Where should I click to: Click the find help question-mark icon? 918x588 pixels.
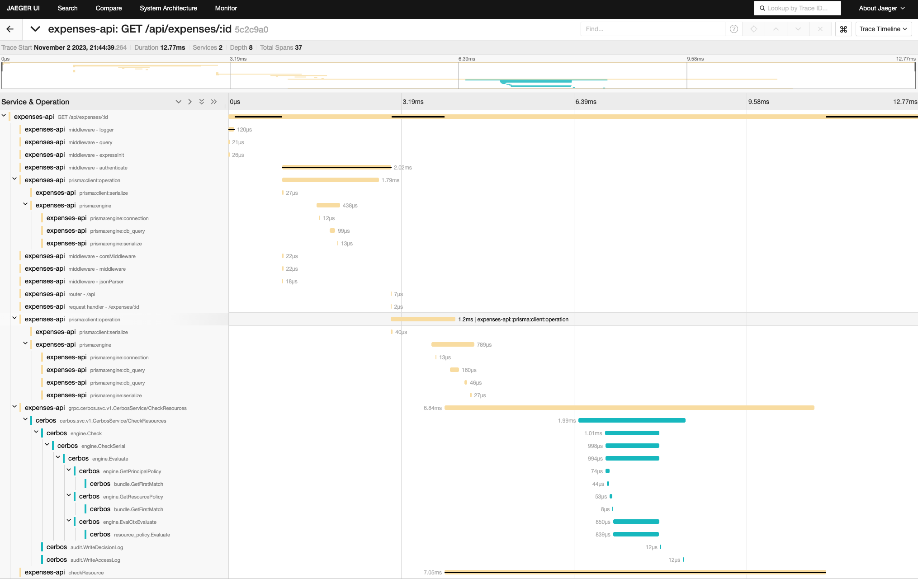[734, 29]
